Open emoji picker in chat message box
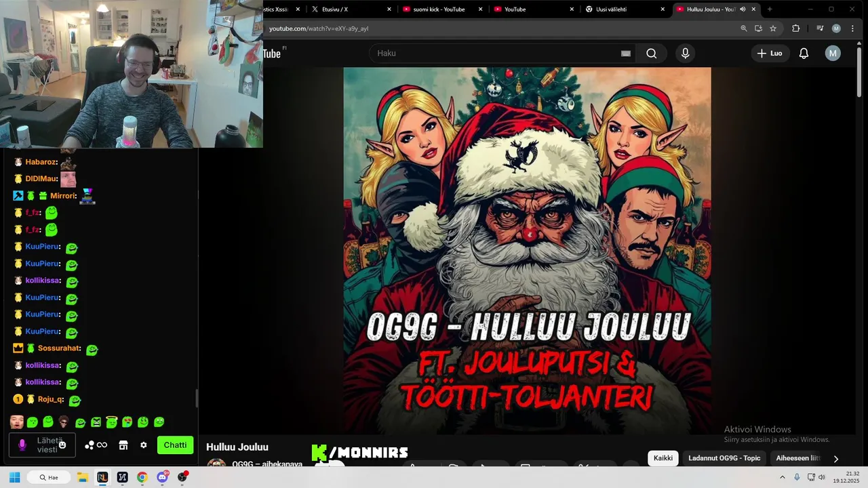The width and height of the screenshot is (868, 488). click(x=62, y=445)
